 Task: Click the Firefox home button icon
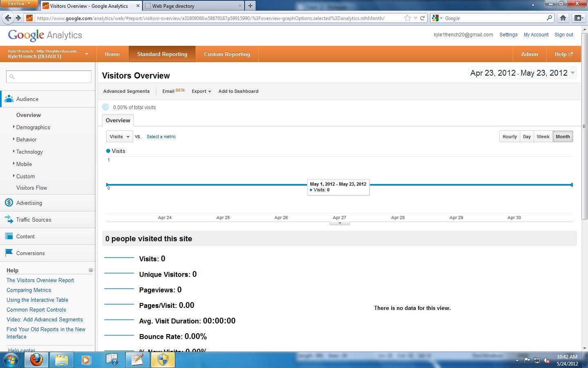[x=563, y=18]
